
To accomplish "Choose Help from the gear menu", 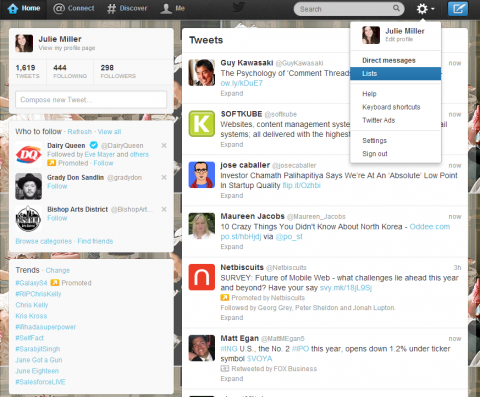I will [x=369, y=94].
